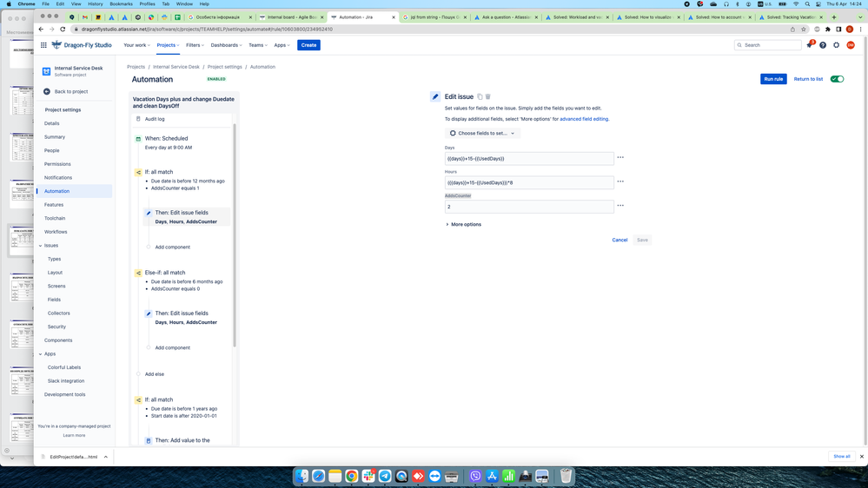
Task: Open Telegram from the Dock
Action: pyautogui.click(x=385, y=476)
